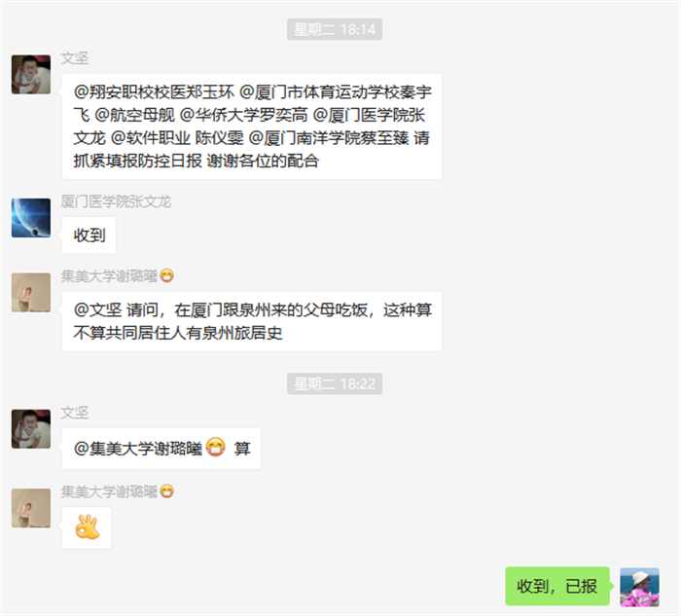Select the green 收到，已报 message bubble

pos(557,586)
